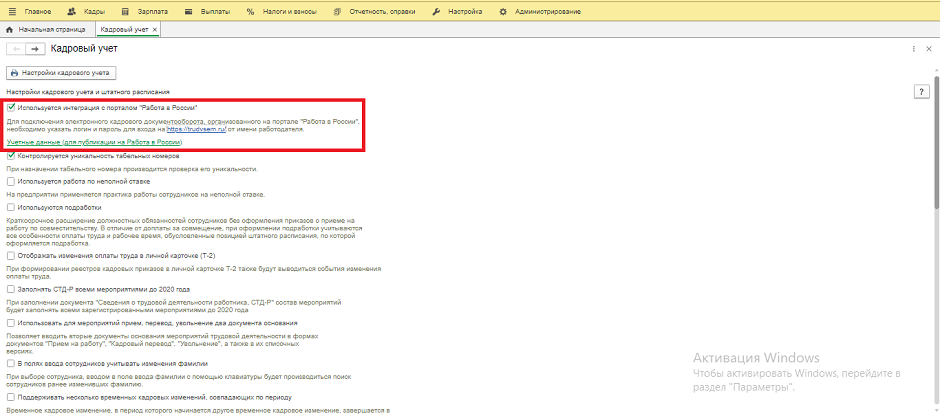Viewport: 940px width, 416px height.
Task: Click heading Настройки кадрового учета и штатного расписания
Action: coord(88,92)
